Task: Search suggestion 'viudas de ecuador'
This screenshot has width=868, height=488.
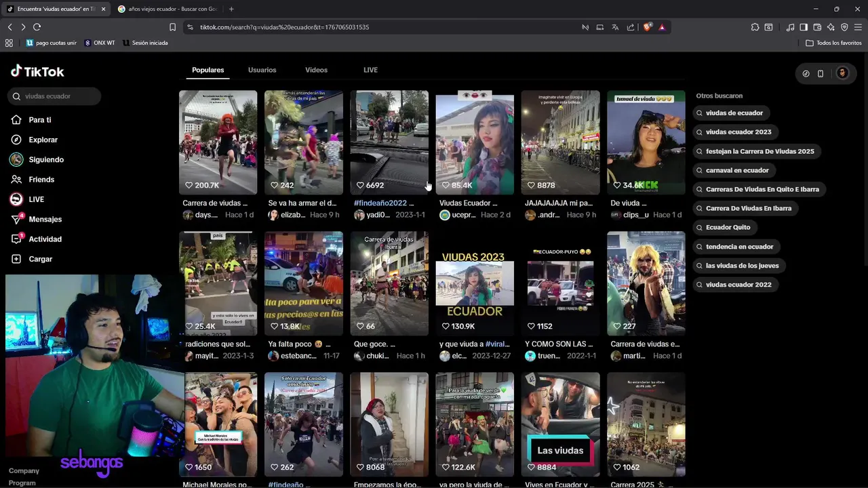Action: (x=732, y=113)
